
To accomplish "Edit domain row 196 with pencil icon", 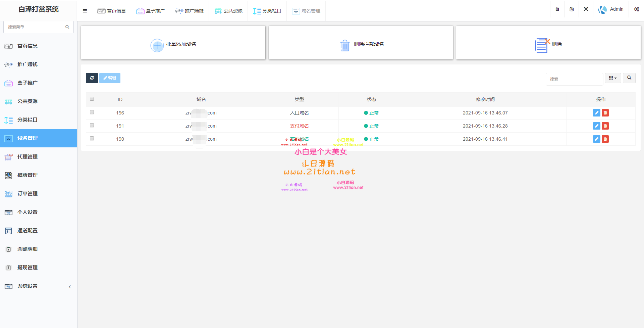I will pos(596,113).
